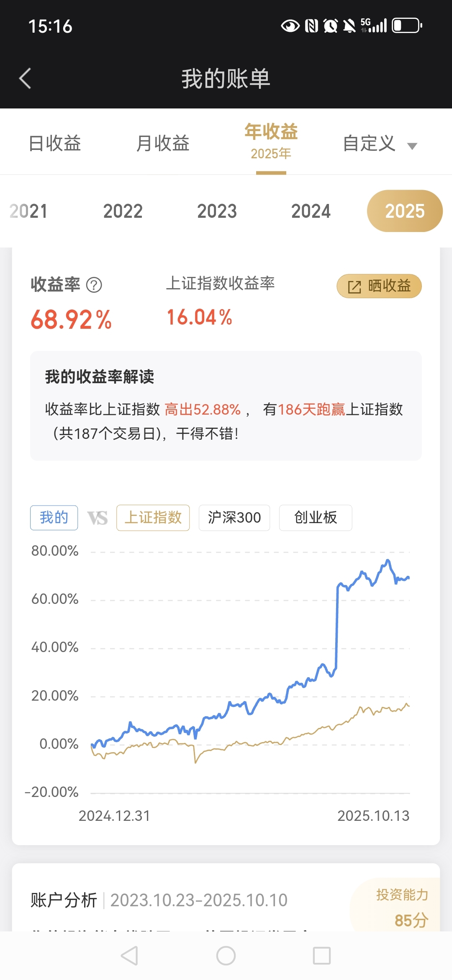The image size is (452, 980).
Task: Tap the share icon in 晒收益
Action: click(x=354, y=287)
